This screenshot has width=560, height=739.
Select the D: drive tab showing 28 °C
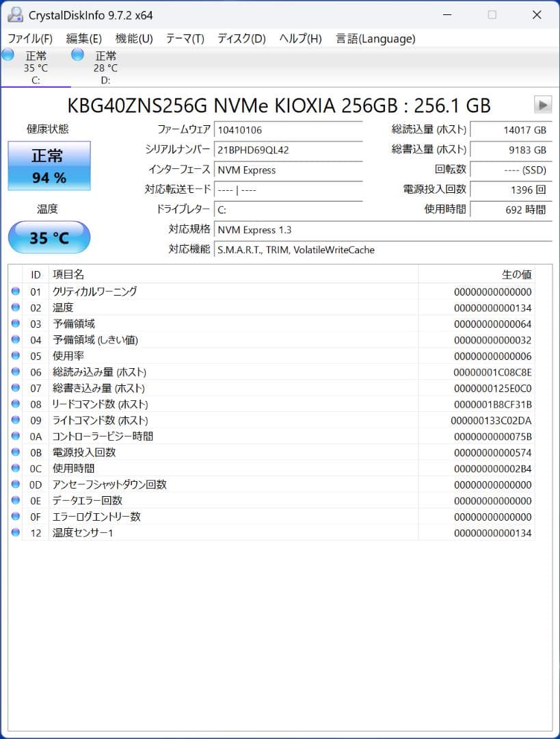click(x=105, y=67)
